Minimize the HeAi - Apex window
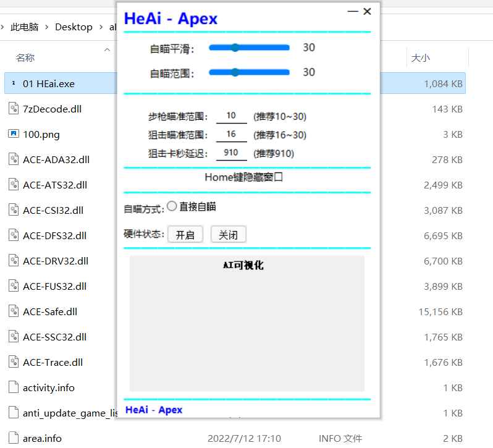 point(353,11)
